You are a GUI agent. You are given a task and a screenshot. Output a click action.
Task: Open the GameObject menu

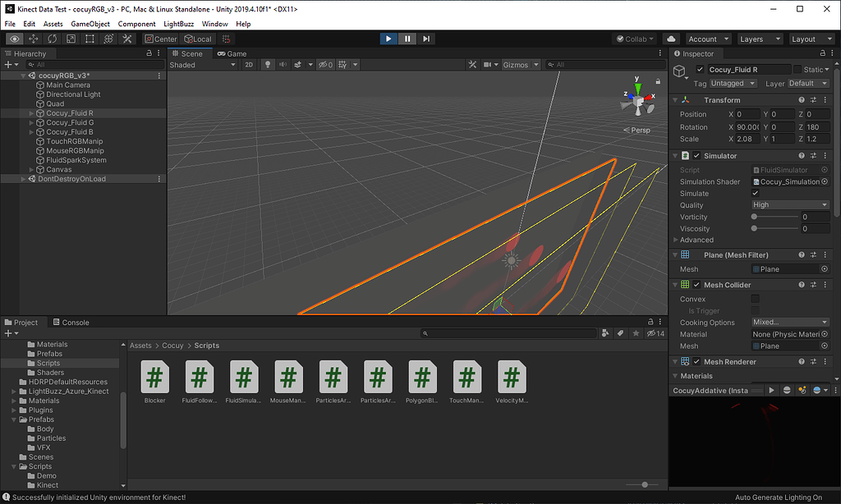[90, 24]
